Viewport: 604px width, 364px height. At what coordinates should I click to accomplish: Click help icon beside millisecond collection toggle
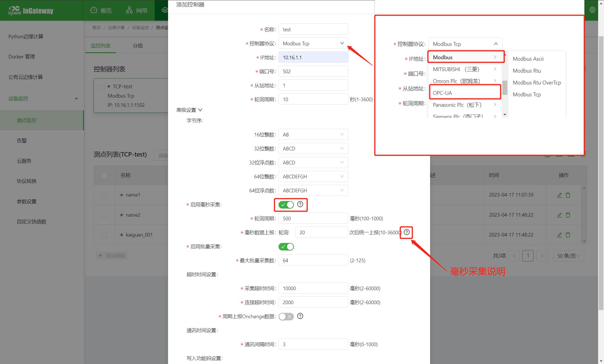point(300,204)
